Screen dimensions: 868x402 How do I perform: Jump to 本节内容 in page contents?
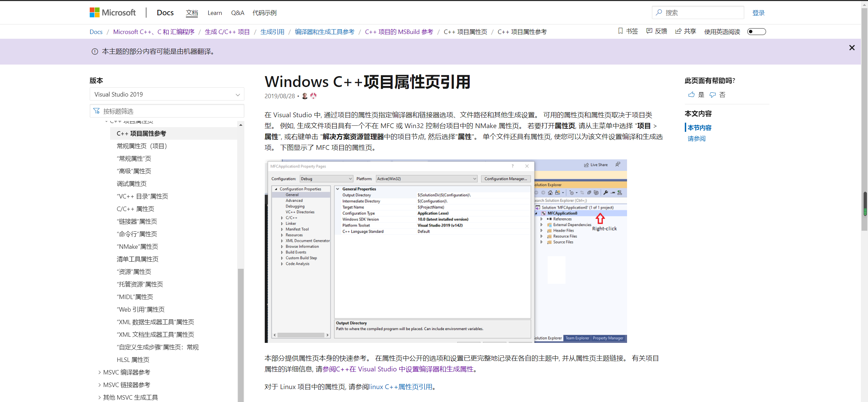click(x=699, y=127)
